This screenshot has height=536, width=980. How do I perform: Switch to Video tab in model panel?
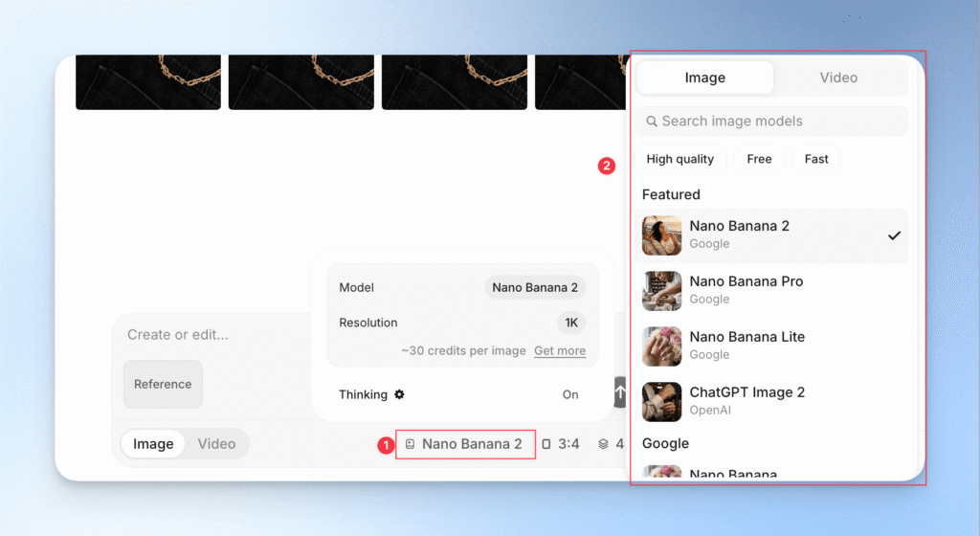coord(838,78)
